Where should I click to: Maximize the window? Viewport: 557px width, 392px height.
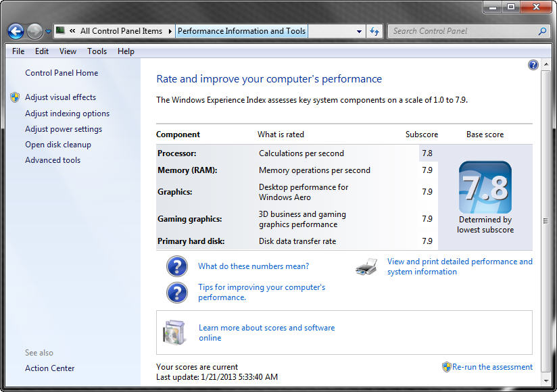click(510, 7)
